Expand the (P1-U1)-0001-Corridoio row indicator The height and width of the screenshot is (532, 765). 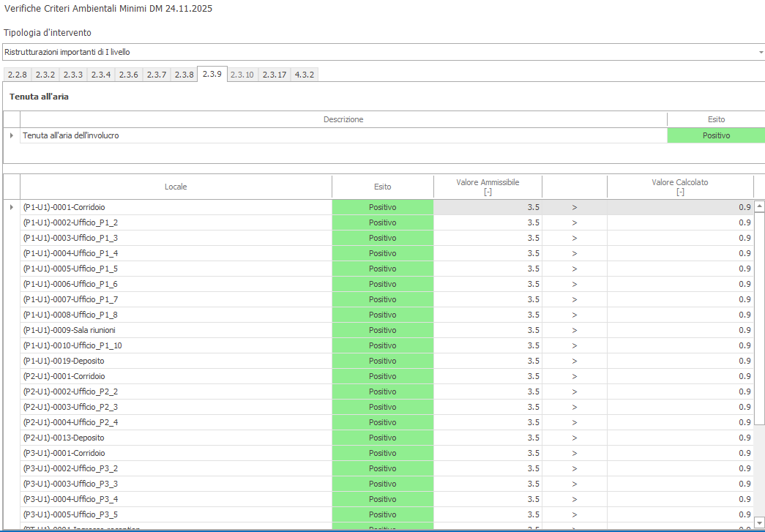11,207
